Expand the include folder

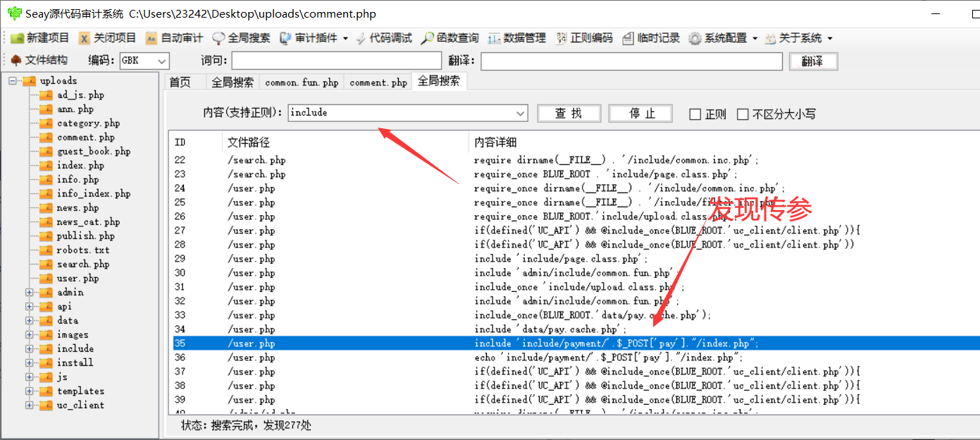click(x=30, y=349)
